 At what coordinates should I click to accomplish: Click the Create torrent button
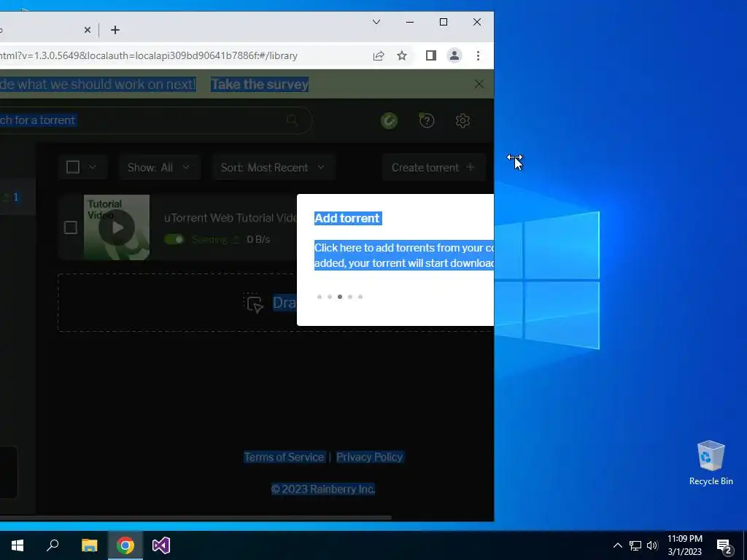(433, 168)
